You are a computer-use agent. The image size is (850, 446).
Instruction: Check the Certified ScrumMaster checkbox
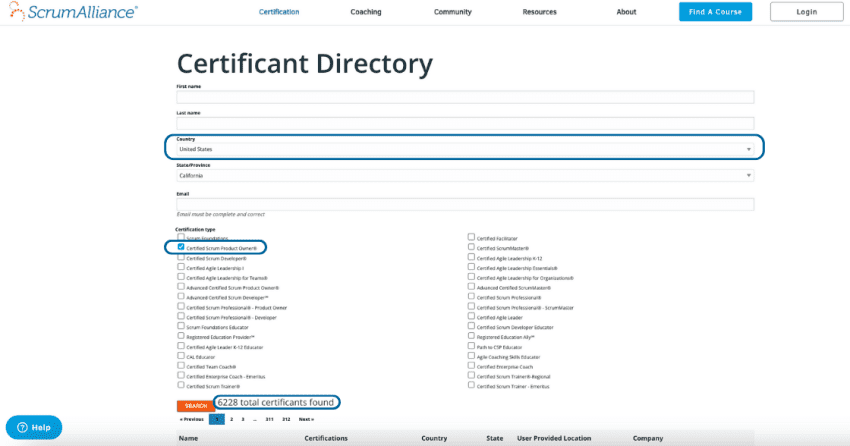472,247
